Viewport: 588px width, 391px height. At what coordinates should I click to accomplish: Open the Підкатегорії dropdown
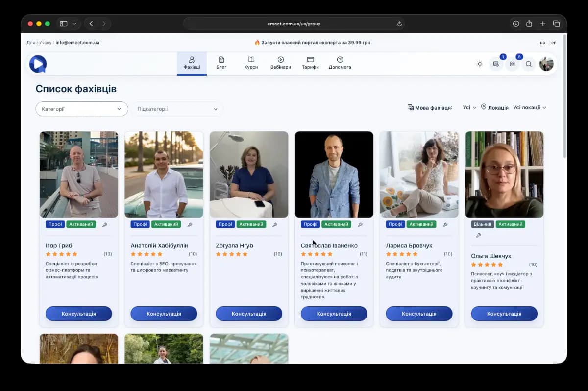177,109
